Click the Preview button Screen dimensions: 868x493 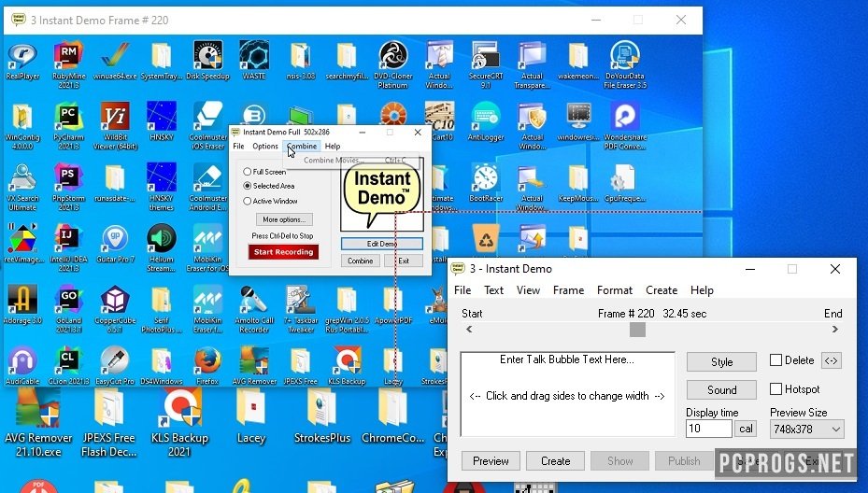point(491,461)
